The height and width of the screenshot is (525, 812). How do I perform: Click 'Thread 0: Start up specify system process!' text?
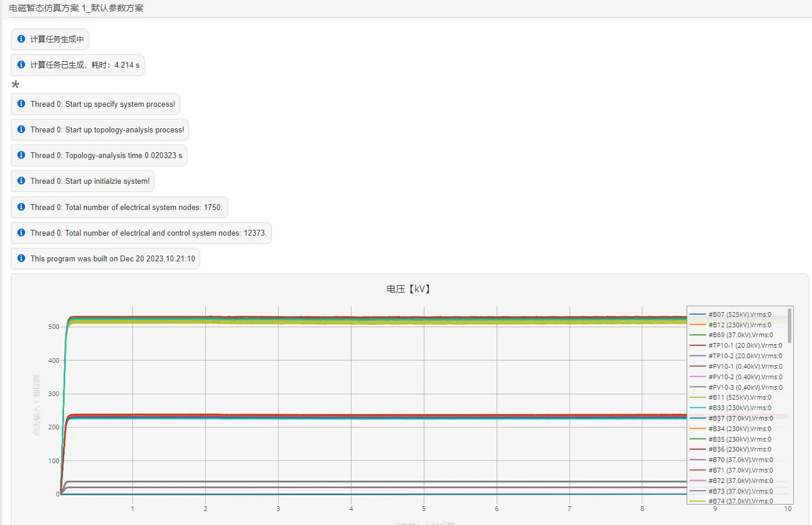click(x=103, y=104)
